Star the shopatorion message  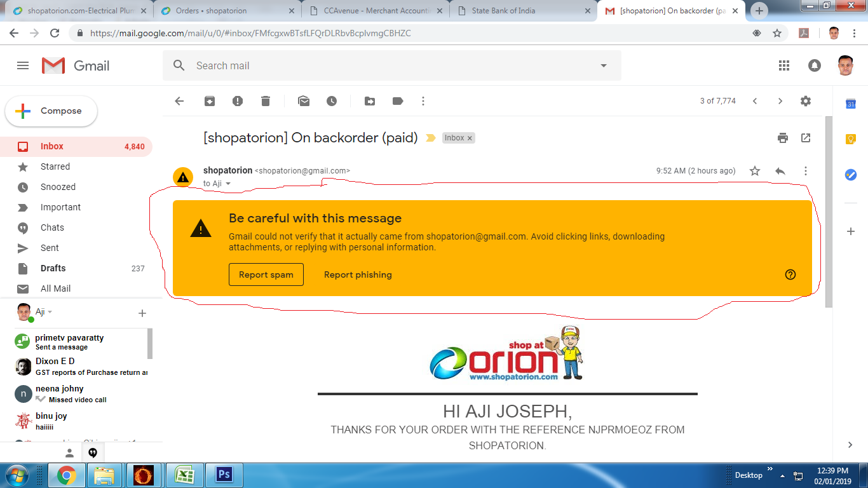tap(755, 171)
